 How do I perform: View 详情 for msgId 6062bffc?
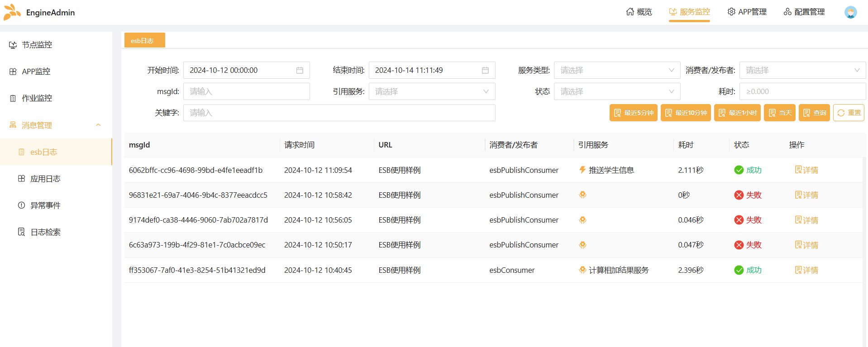pyautogui.click(x=806, y=170)
